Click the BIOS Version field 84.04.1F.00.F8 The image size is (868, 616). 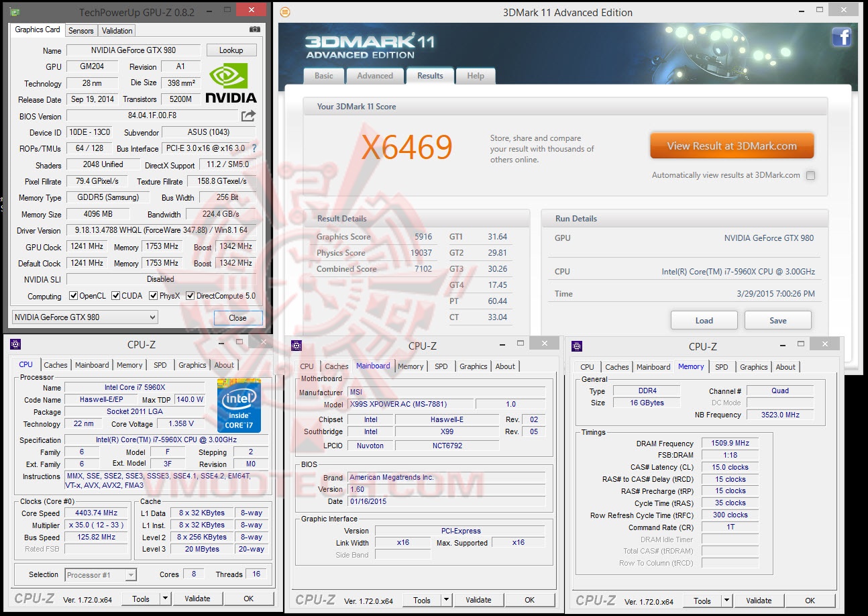click(x=152, y=115)
